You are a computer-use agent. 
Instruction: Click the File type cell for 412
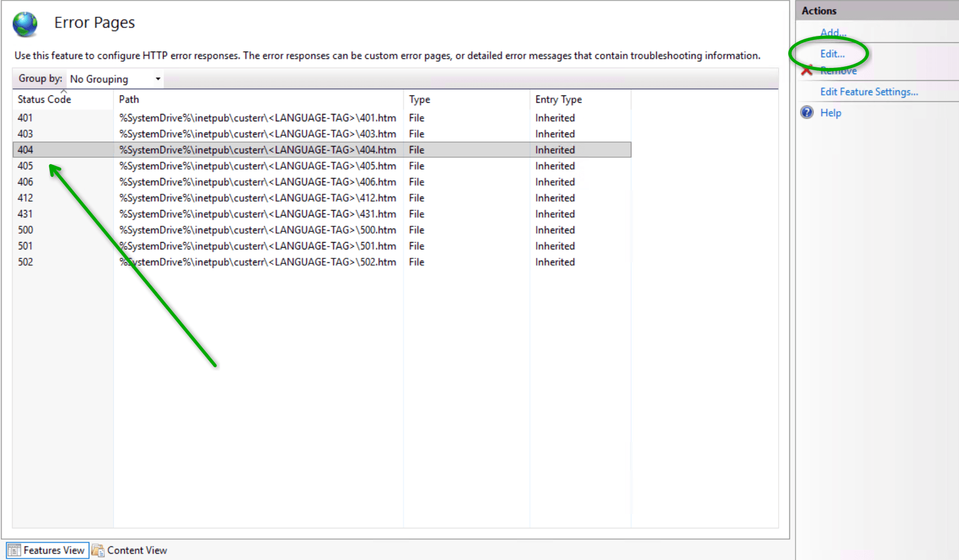[416, 198]
